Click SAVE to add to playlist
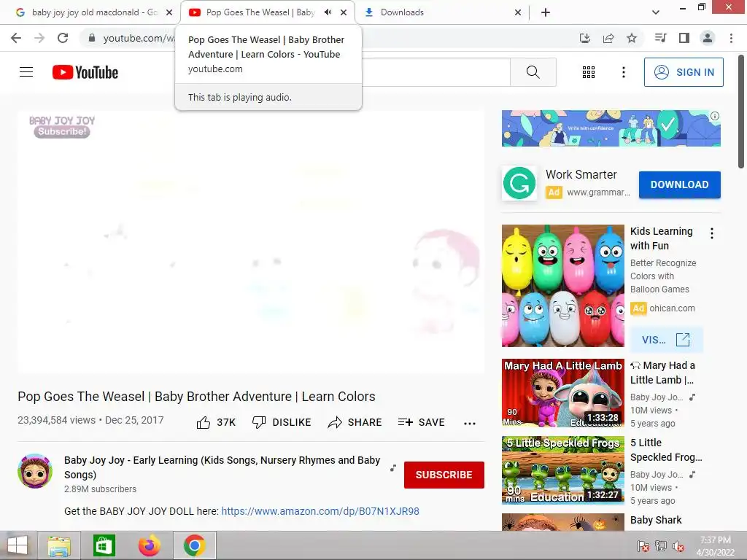Image resolution: width=747 pixels, height=560 pixels. [x=421, y=422]
